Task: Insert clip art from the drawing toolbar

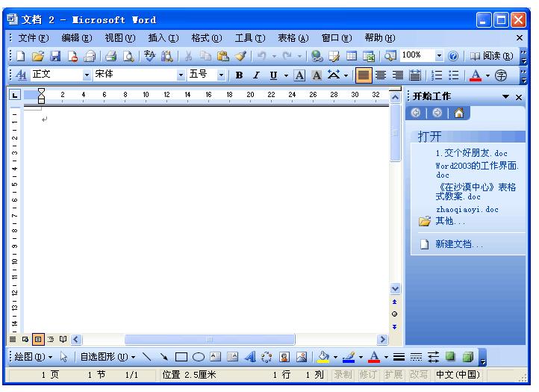Action: point(284,357)
